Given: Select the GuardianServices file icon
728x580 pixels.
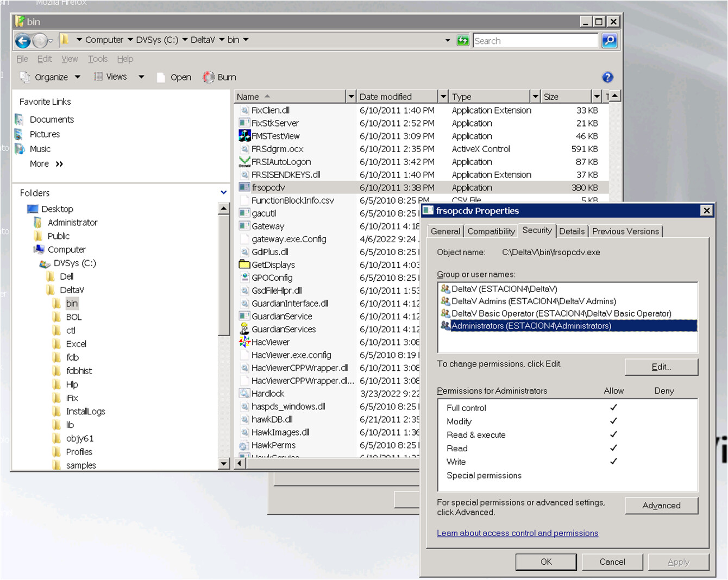Looking at the screenshot, I should (x=244, y=329).
